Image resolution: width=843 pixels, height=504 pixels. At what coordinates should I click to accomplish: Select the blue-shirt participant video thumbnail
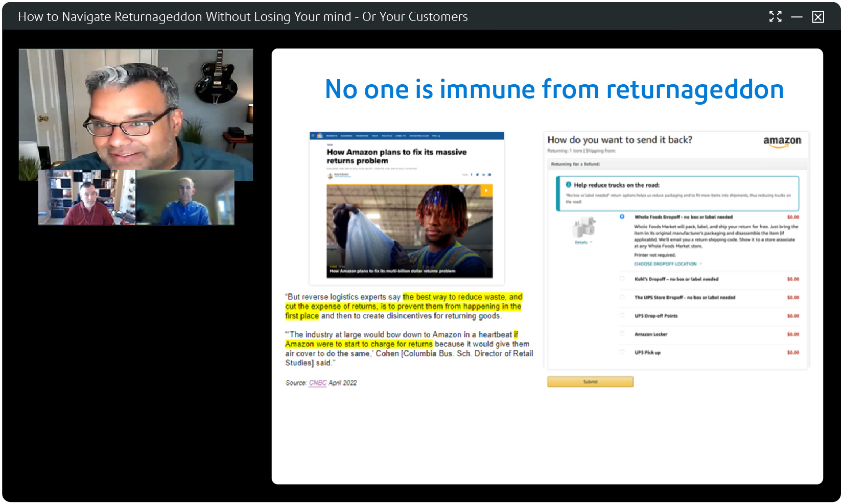pyautogui.click(x=185, y=198)
